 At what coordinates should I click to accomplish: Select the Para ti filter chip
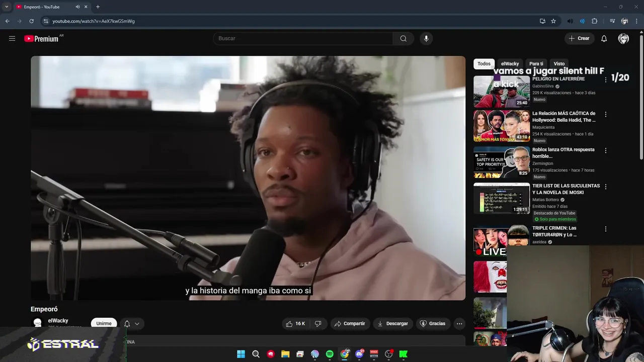pos(536,64)
